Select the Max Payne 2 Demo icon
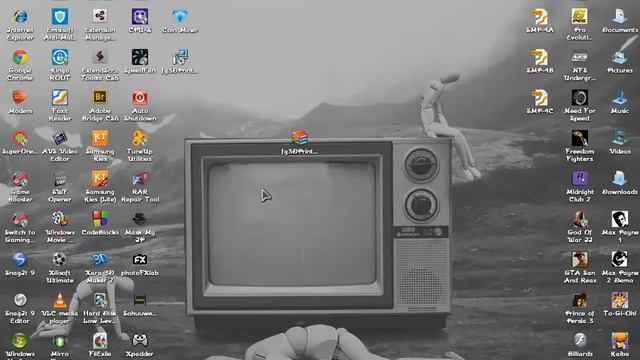640x360 pixels. click(620, 260)
